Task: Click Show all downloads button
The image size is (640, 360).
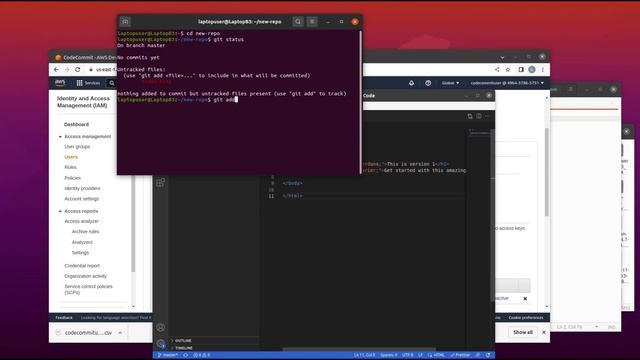Action: 523,332
